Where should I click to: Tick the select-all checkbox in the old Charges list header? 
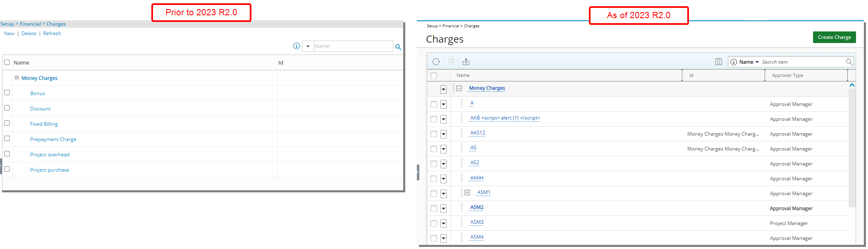pyautogui.click(x=7, y=62)
